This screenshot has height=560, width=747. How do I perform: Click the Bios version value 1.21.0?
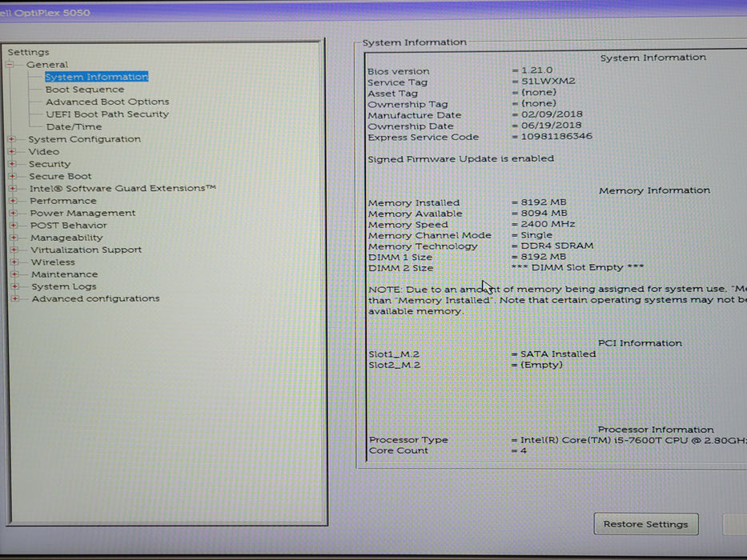pos(537,70)
